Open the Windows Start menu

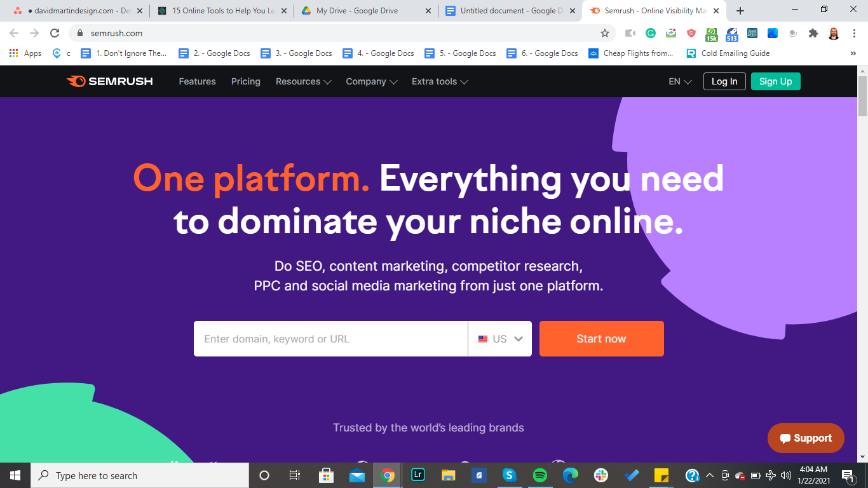click(15, 475)
